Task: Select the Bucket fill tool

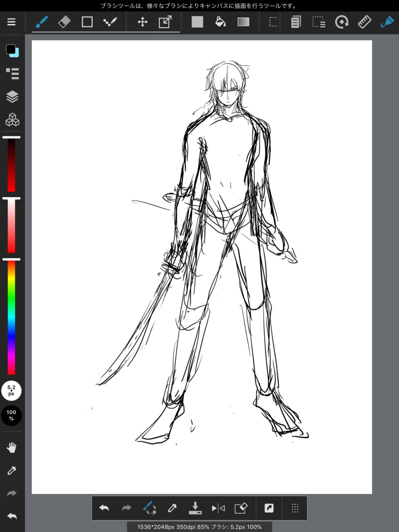Action: pos(220,22)
